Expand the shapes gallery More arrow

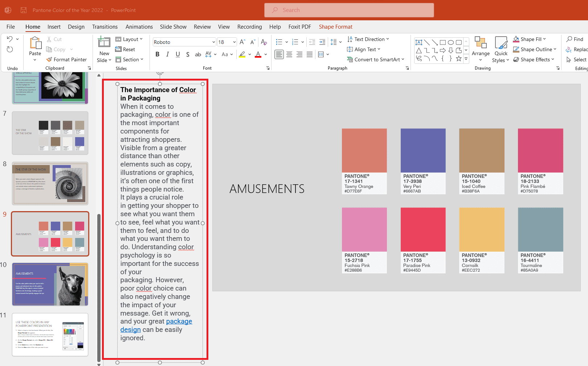[x=466, y=58]
